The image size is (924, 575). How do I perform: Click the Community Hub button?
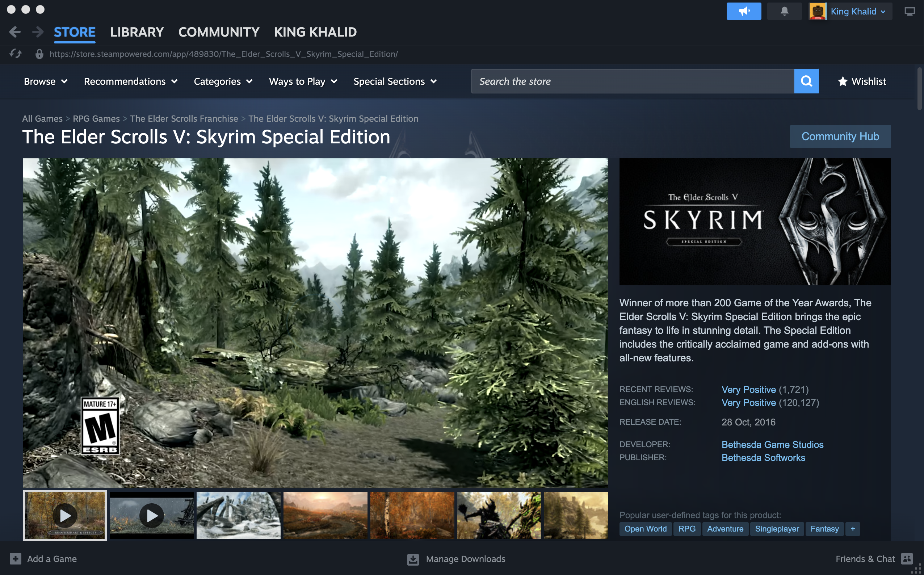pos(840,136)
